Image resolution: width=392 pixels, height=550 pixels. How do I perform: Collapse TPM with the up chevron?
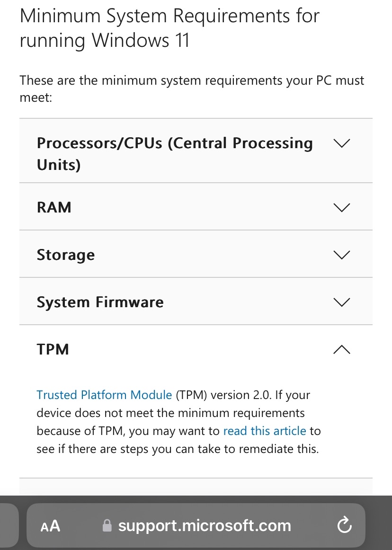click(x=341, y=349)
